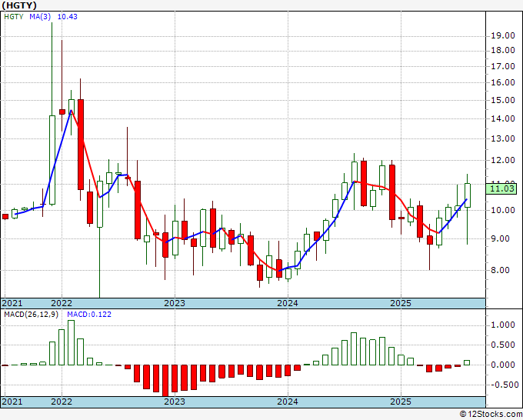Image resolution: width=523 pixels, height=420 pixels.
Task: Click the MA(3) legend label
Action: pos(40,17)
